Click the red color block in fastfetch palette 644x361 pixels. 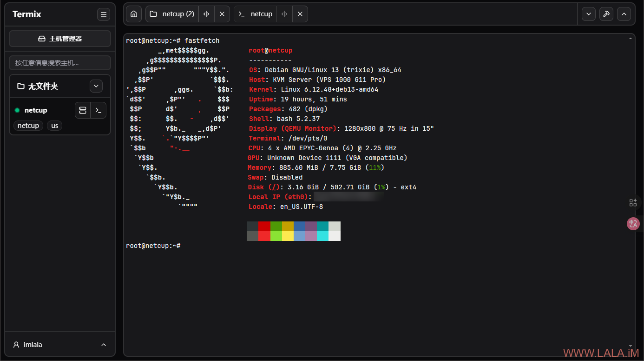click(264, 226)
